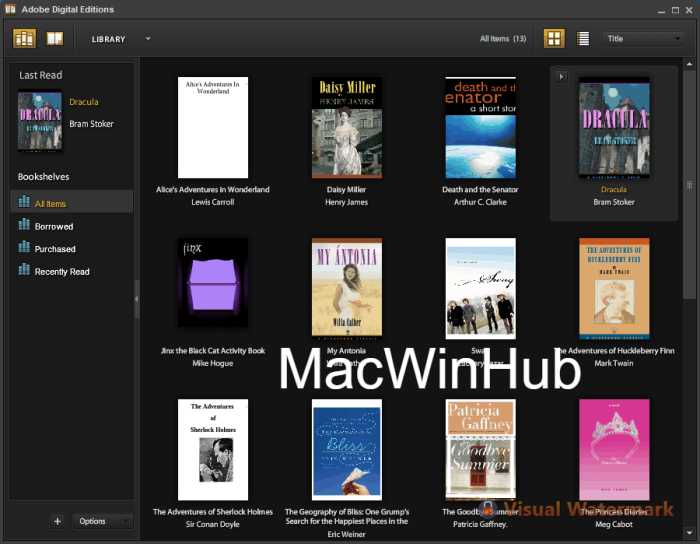Add a new bookshelf with plus button
The width and height of the screenshot is (700, 544).
58,521
